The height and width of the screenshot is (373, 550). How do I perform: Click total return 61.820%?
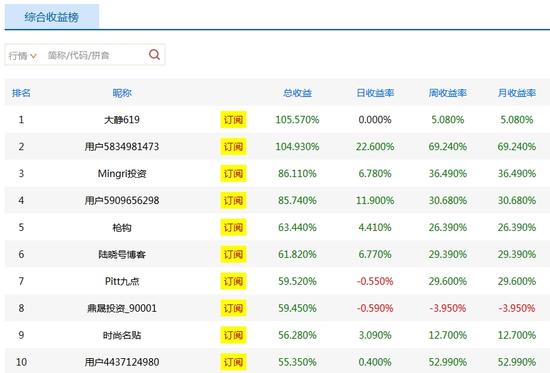coord(297,254)
